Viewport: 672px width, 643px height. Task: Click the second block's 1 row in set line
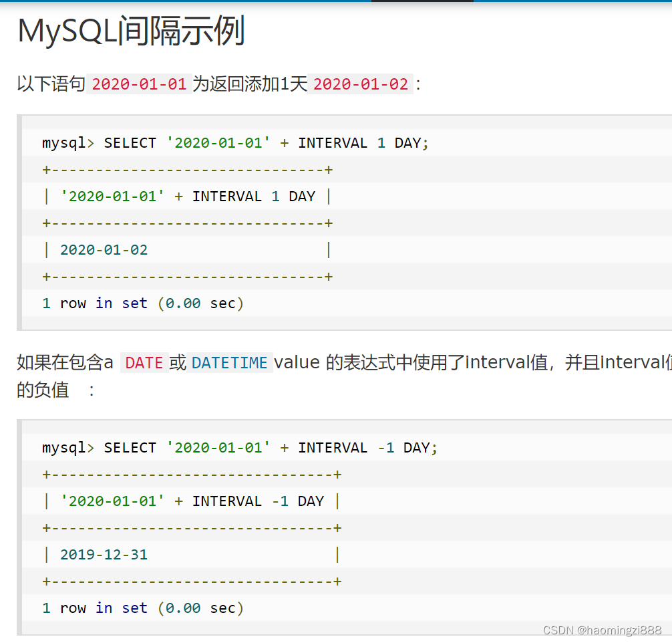coord(143,608)
